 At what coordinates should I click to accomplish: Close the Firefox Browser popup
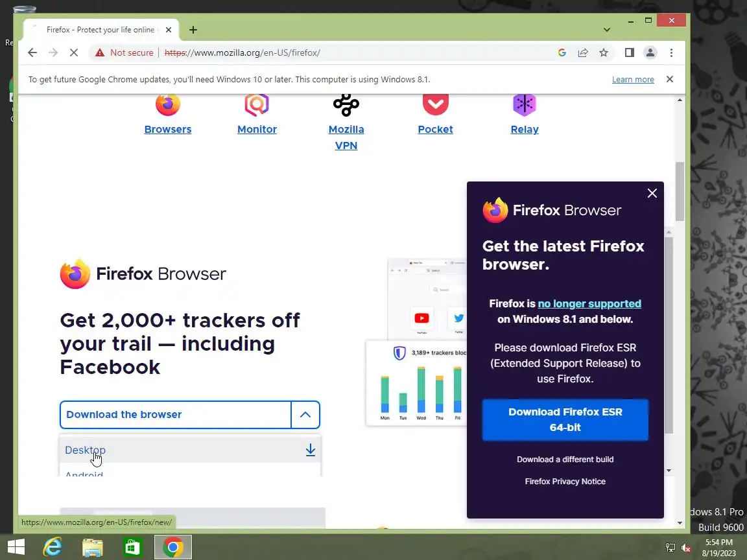(652, 193)
